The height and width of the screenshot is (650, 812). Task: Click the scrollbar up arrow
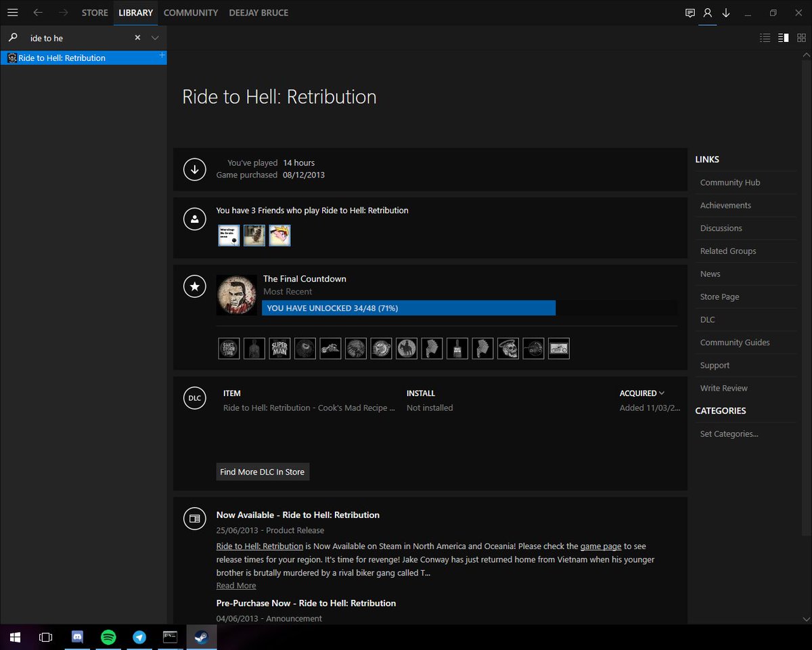click(x=806, y=55)
